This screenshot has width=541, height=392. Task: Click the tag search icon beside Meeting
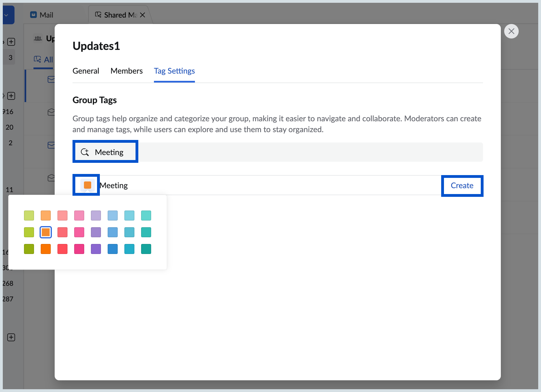(85, 152)
